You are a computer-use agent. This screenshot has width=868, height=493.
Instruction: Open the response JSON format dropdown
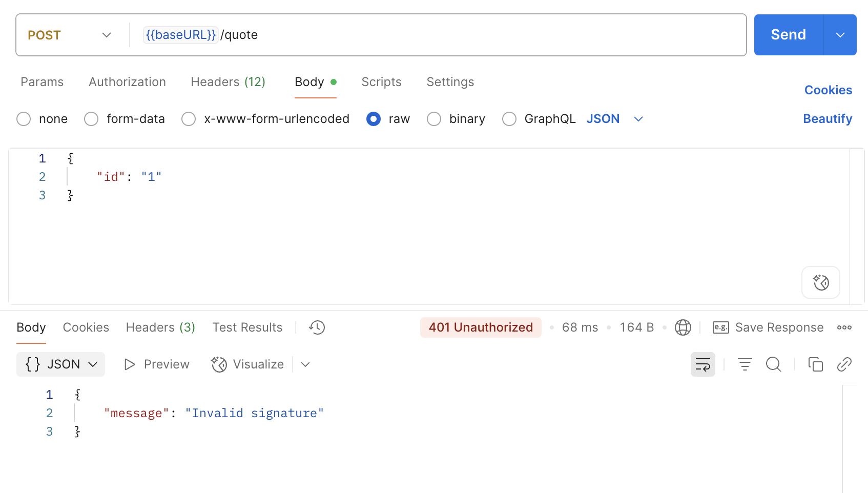pos(60,364)
